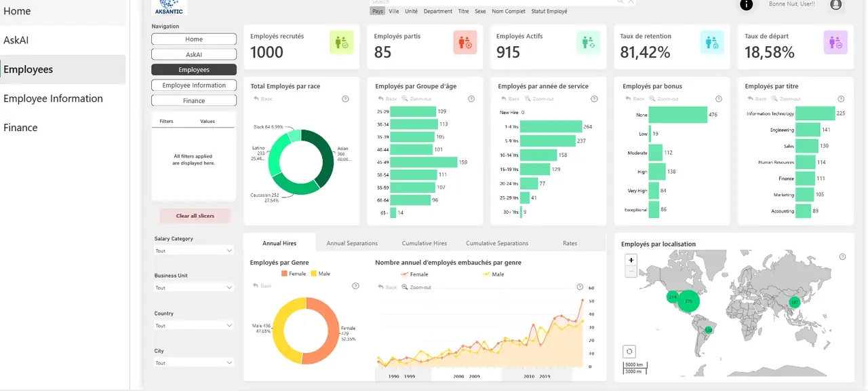Open AskAI in left sidebar

tap(62, 40)
